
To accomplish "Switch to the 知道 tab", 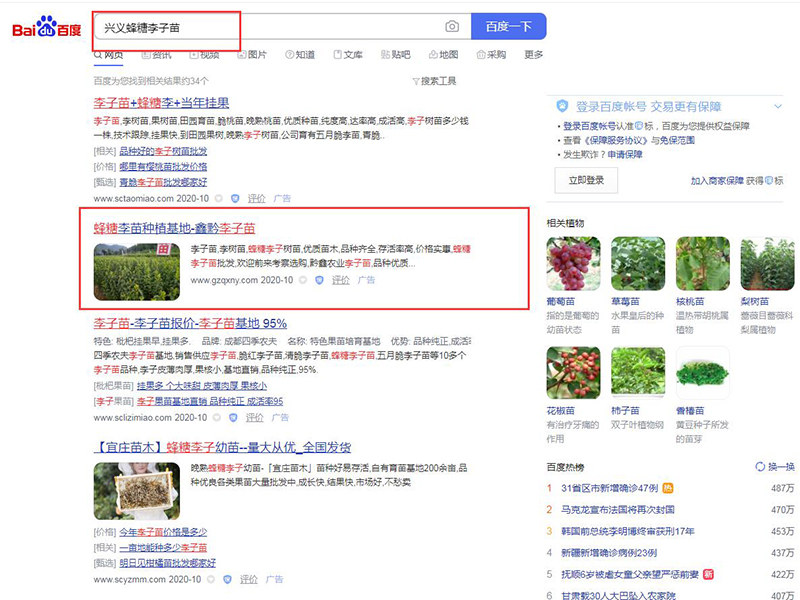I will click(x=300, y=55).
